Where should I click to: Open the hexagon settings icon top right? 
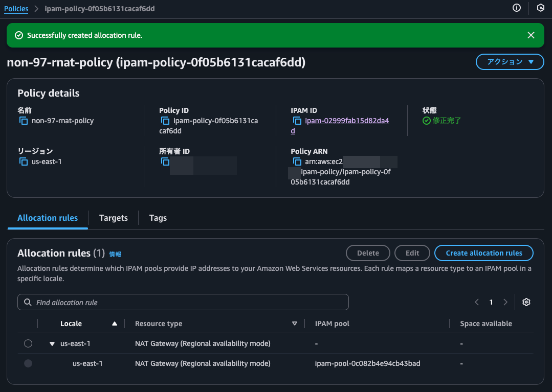(541, 8)
